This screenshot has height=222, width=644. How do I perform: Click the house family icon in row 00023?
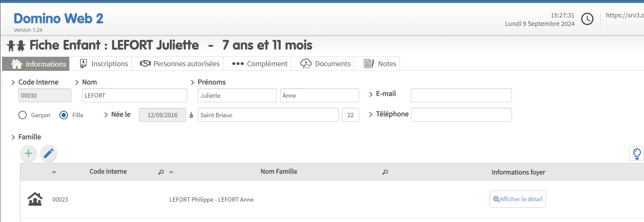coord(35,199)
